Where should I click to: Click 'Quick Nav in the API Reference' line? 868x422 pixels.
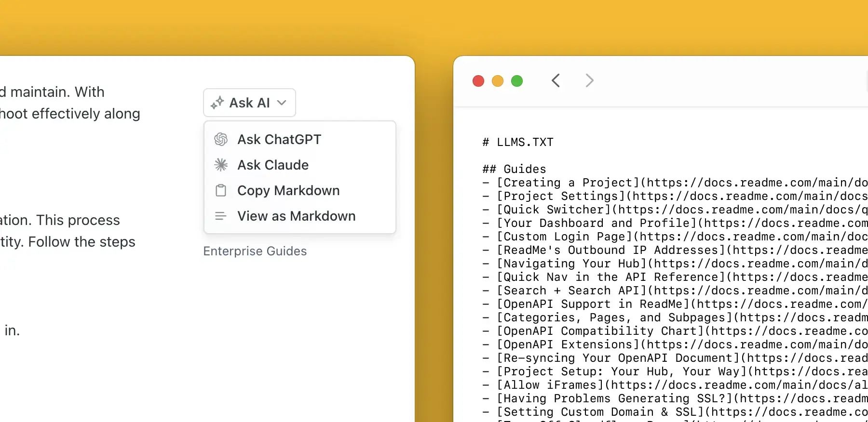pos(675,277)
